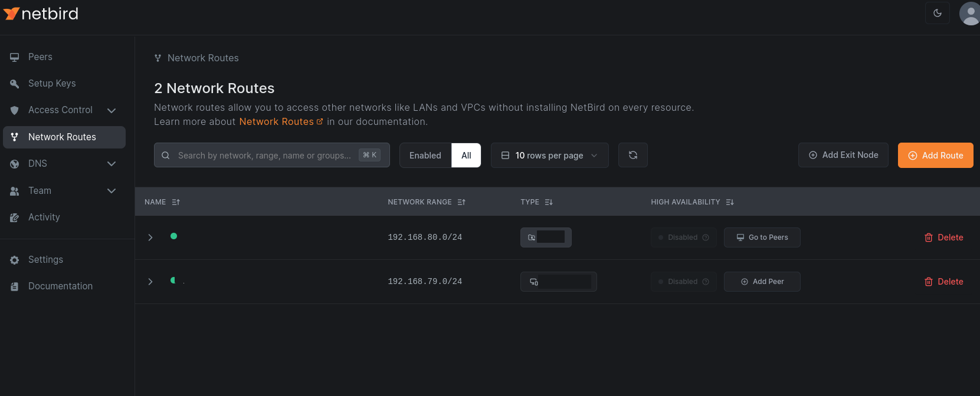Open Peers in the sidebar

[40, 57]
